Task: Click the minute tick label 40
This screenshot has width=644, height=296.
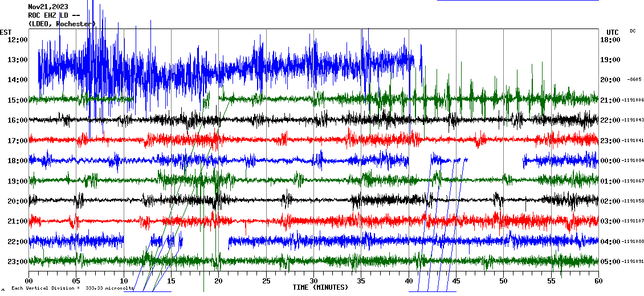Action: (x=409, y=281)
